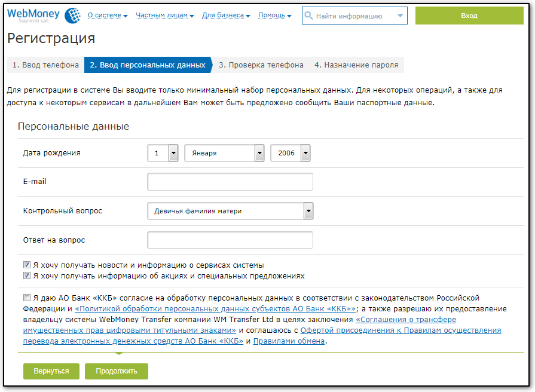Check the АО Банк ККБ consent checkbox

(27, 298)
